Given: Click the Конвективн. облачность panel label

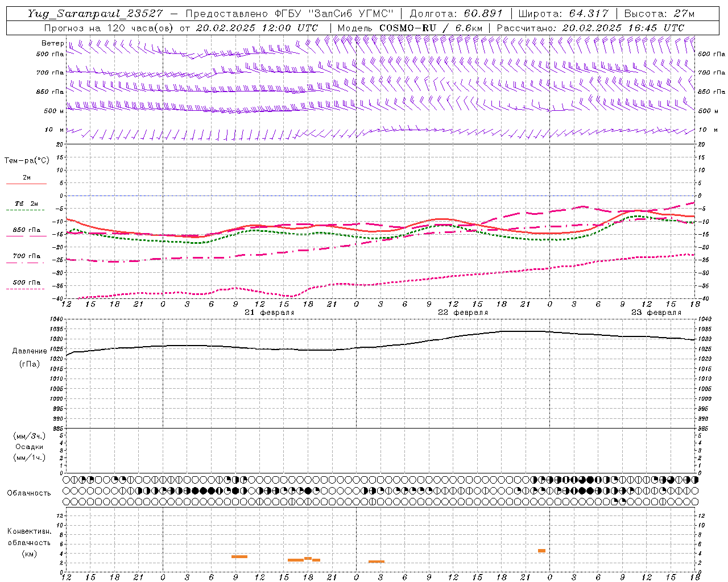Looking at the screenshot, I should tap(29, 537).
